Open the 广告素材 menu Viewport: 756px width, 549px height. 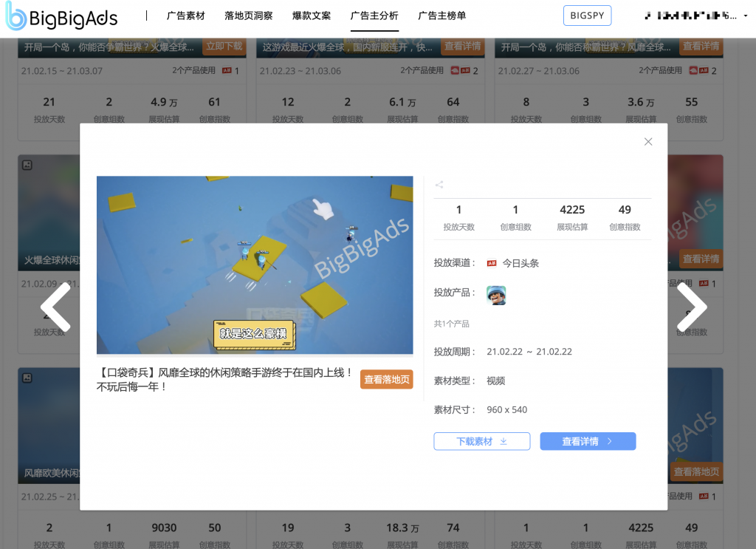pos(185,16)
